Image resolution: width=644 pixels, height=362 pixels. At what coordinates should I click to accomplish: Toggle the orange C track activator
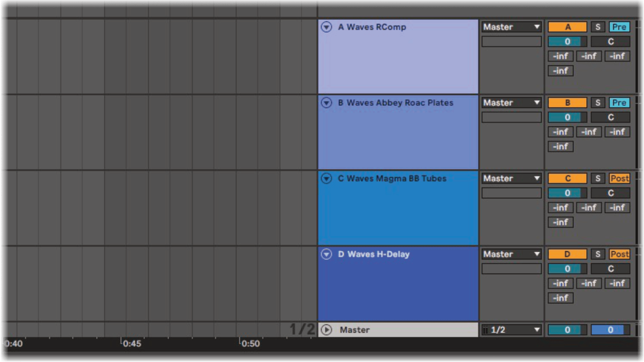point(567,178)
